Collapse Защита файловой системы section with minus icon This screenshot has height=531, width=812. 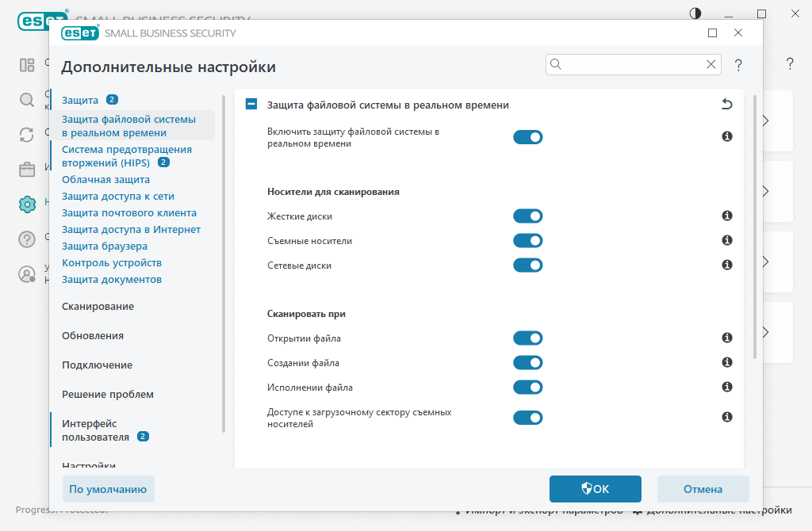(x=251, y=105)
